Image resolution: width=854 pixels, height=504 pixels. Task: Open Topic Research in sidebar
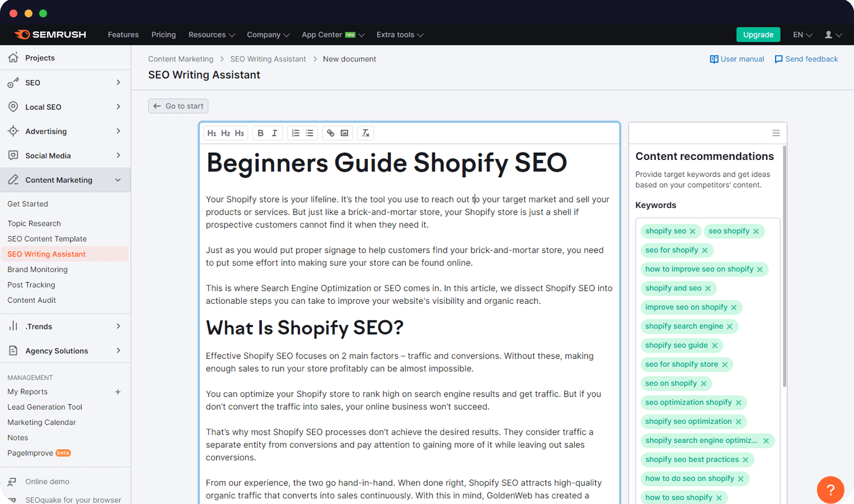click(x=34, y=223)
